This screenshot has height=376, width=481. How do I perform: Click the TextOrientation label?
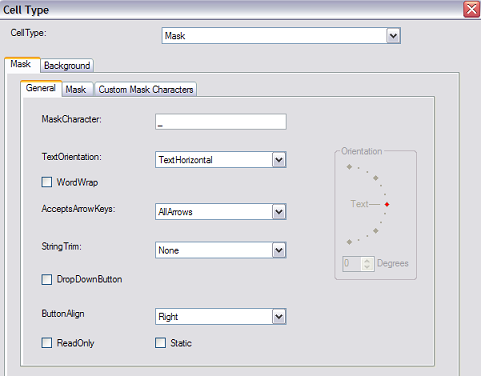coord(71,157)
